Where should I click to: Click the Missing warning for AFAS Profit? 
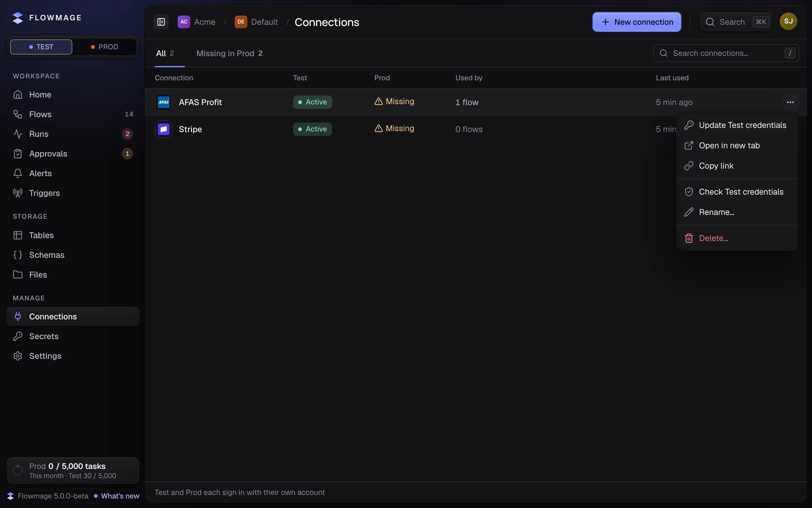coord(394,102)
